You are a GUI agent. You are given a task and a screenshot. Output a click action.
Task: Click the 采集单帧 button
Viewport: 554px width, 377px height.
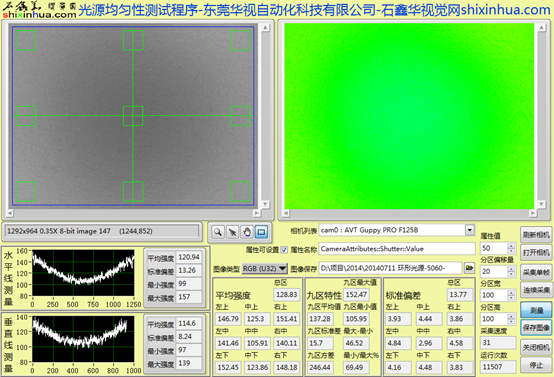[536, 272]
